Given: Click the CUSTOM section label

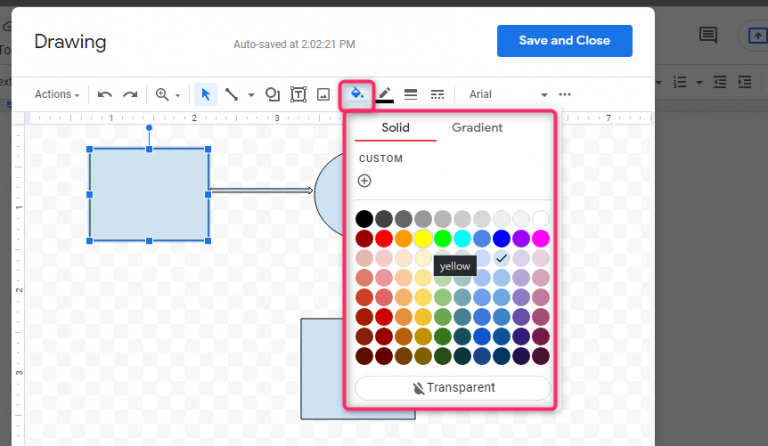Looking at the screenshot, I should click(381, 159).
